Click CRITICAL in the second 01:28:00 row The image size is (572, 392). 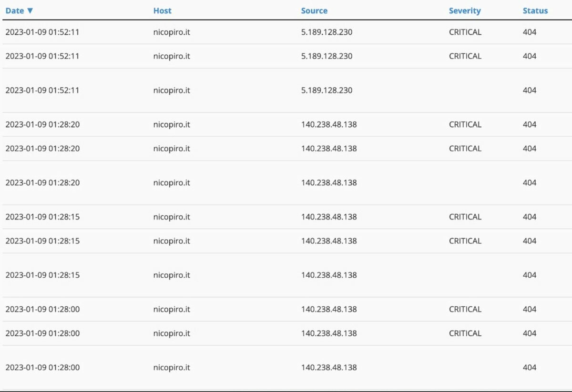465,333
